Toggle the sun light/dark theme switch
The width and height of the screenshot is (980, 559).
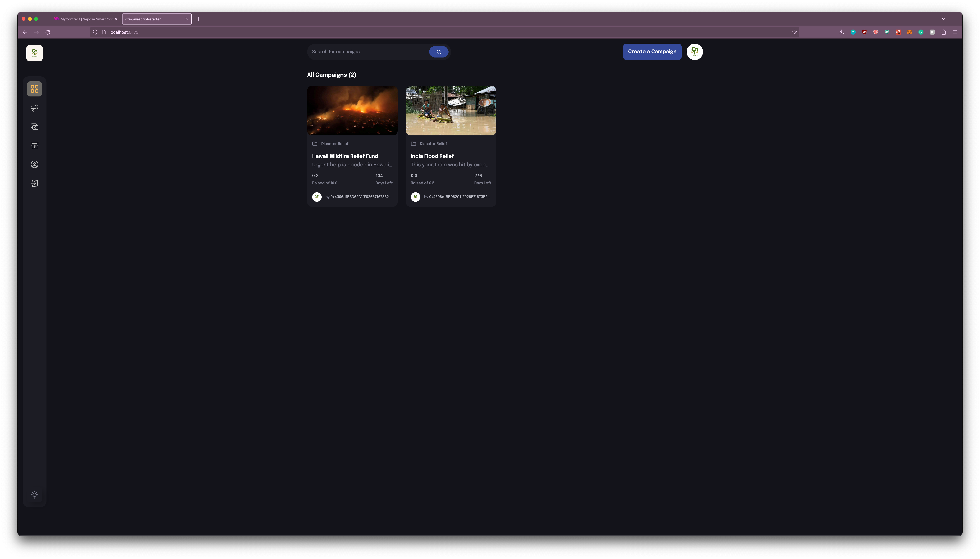[35, 494]
